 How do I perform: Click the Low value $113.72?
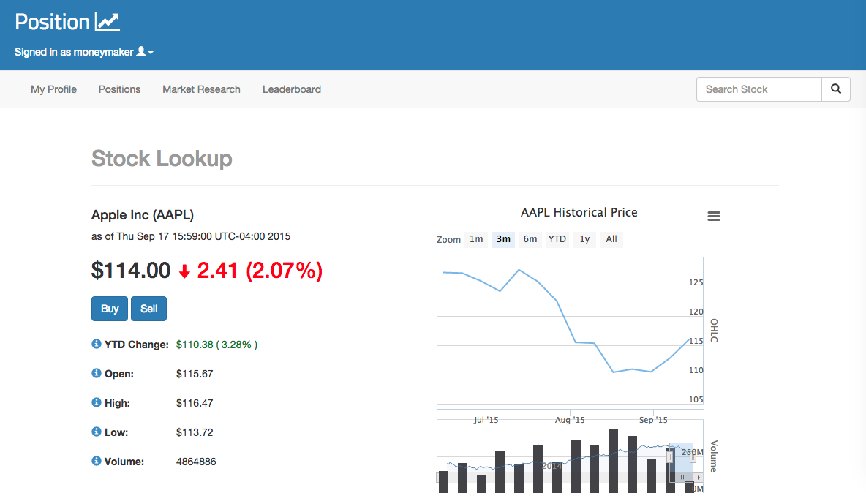[x=195, y=432]
